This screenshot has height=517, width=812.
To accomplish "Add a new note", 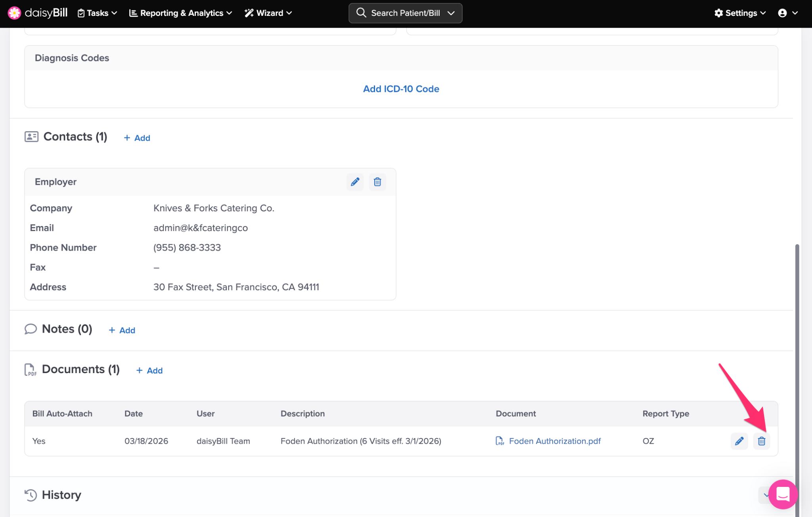I will [x=122, y=330].
